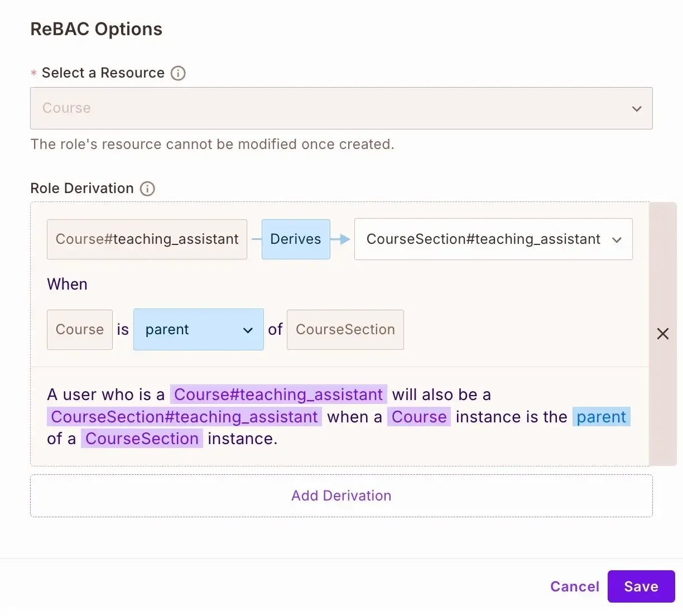Viewport: 683px width, 616px height.
Task: Click the chevron of the Course resource dropdown
Action: coord(637,109)
